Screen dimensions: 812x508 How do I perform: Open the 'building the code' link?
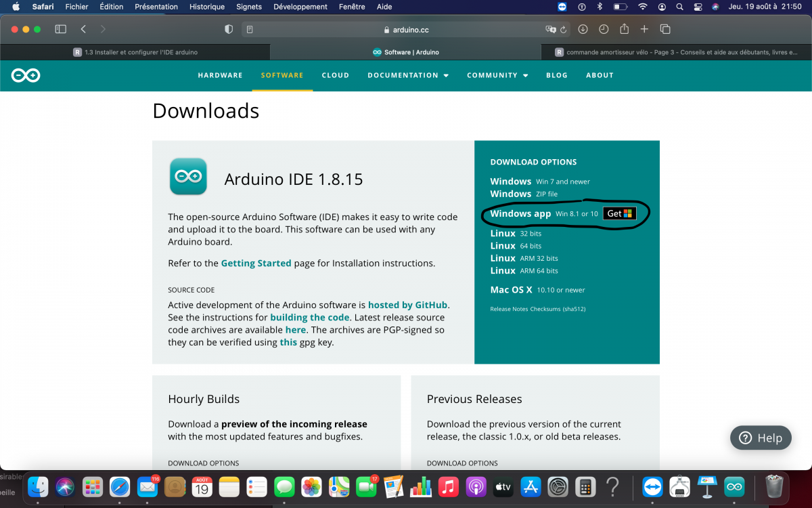pos(310,317)
